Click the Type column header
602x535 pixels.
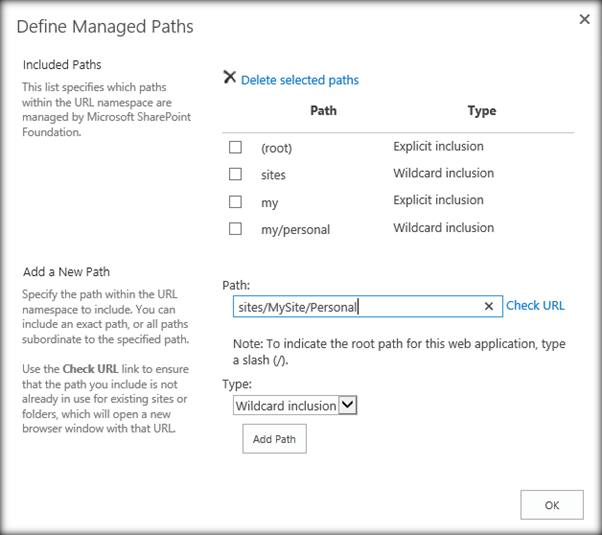[x=481, y=111]
